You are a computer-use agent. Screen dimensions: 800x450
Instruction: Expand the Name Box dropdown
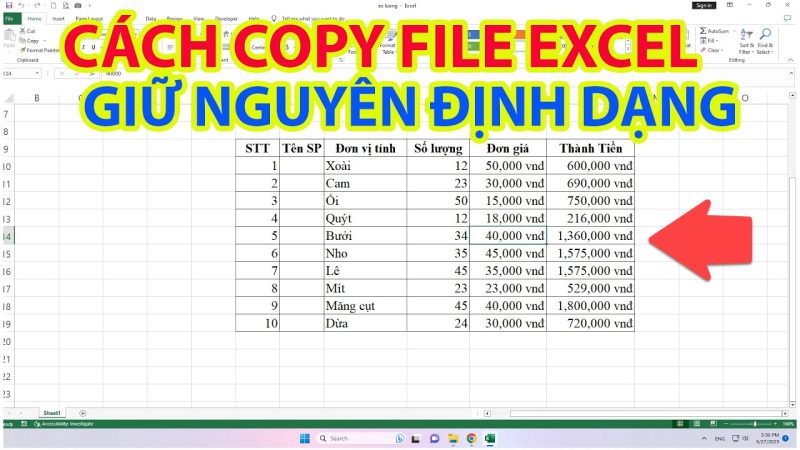point(37,73)
